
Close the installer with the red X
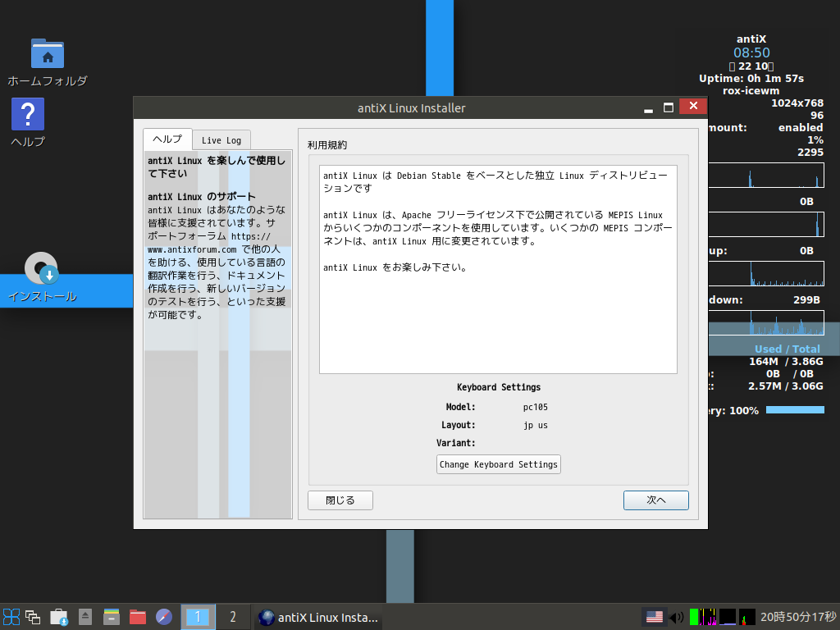693,106
